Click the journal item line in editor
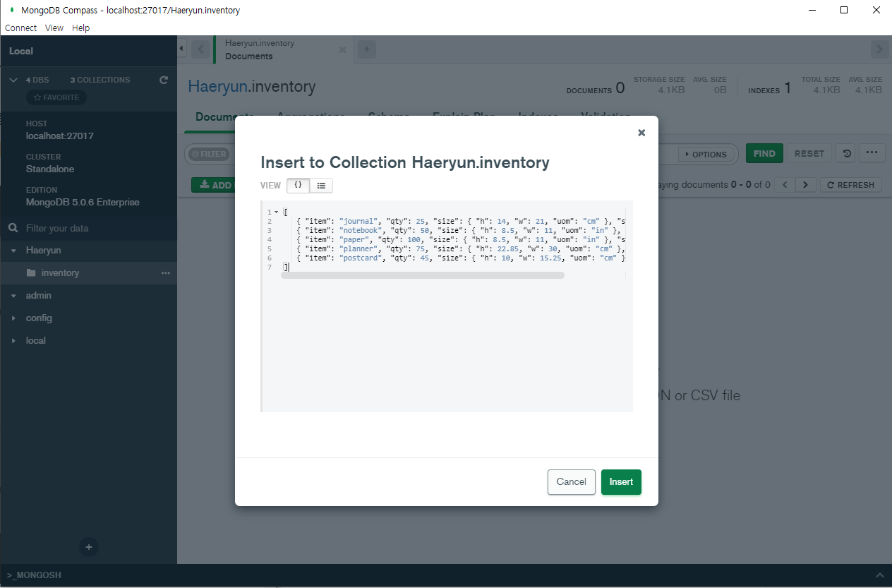The width and height of the screenshot is (892, 588). pyautogui.click(x=453, y=221)
